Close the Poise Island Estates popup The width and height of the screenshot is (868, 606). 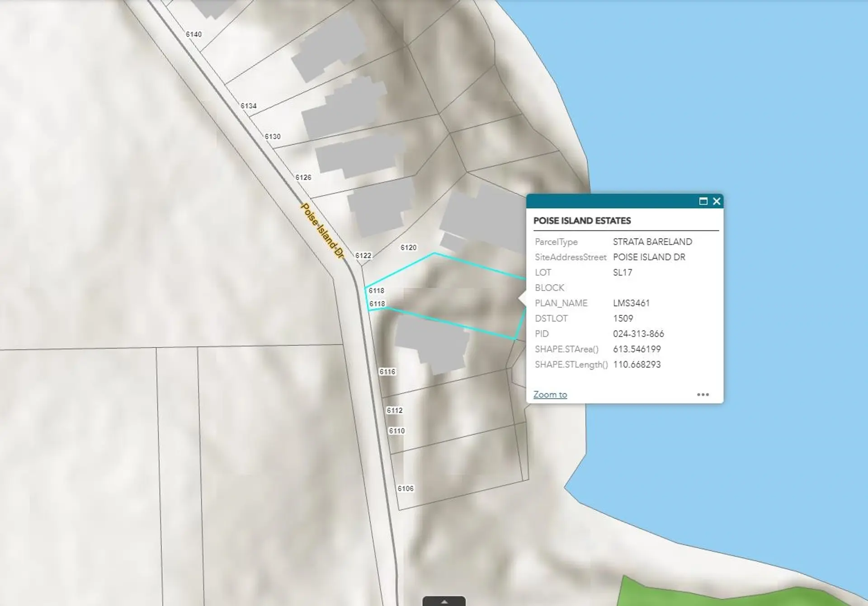pos(717,202)
